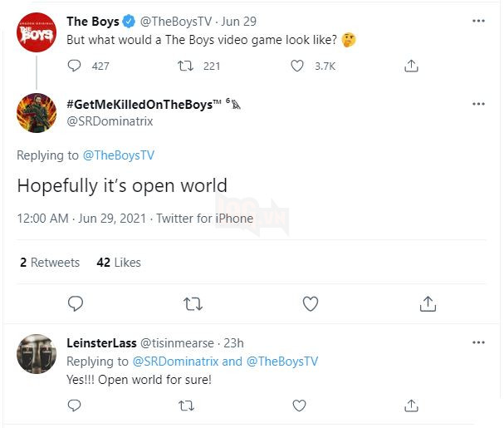This screenshot has width=504, height=428.
Task: Reply to The Boys original tweet
Action: tap(75, 66)
